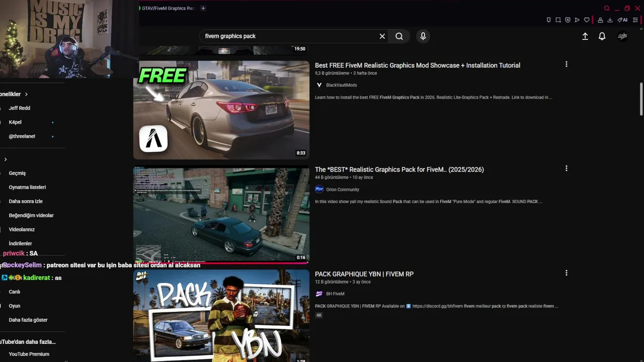Image resolution: width=644 pixels, height=362 pixels.
Task: Open YouTube Premium in the sidebar
Action: coord(29,354)
